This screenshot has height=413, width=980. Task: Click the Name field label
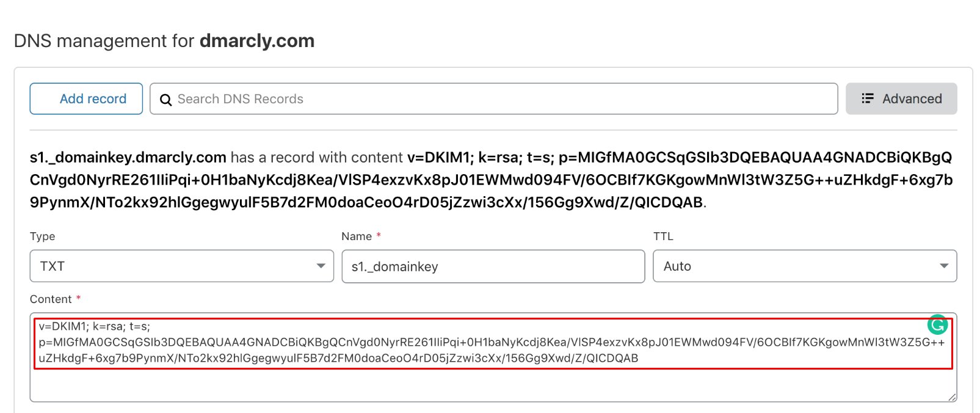pyautogui.click(x=357, y=236)
